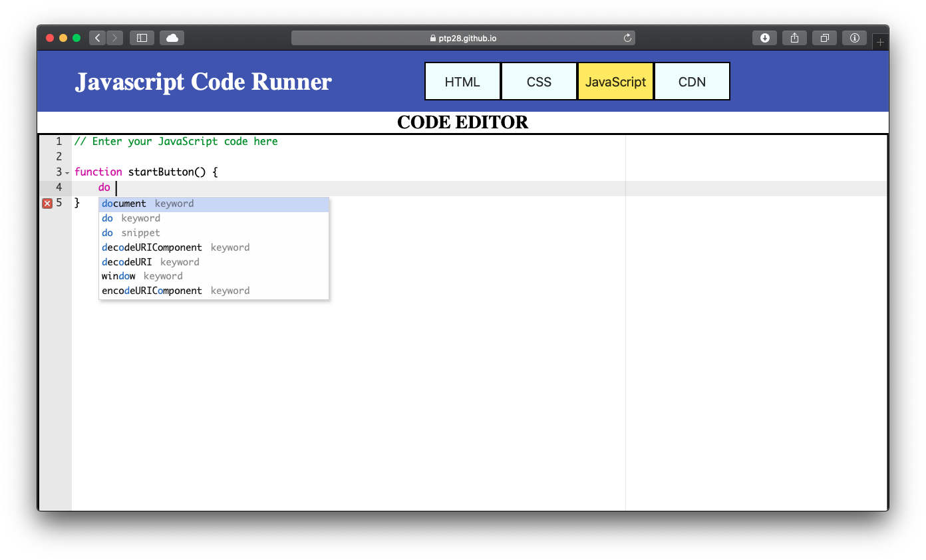Pick the 'window' keyword suggestion
The image size is (926, 560).
tap(214, 276)
